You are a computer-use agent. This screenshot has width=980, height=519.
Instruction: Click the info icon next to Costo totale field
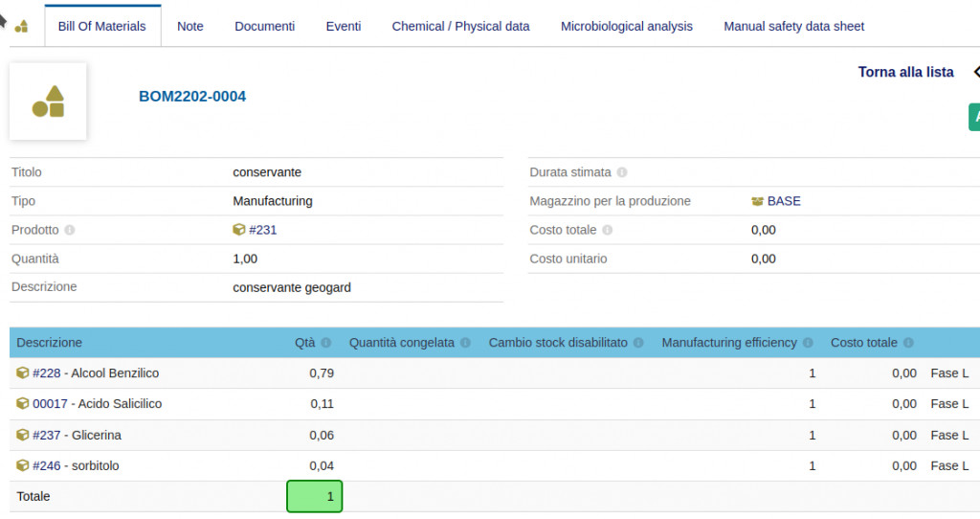pos(608,231)
